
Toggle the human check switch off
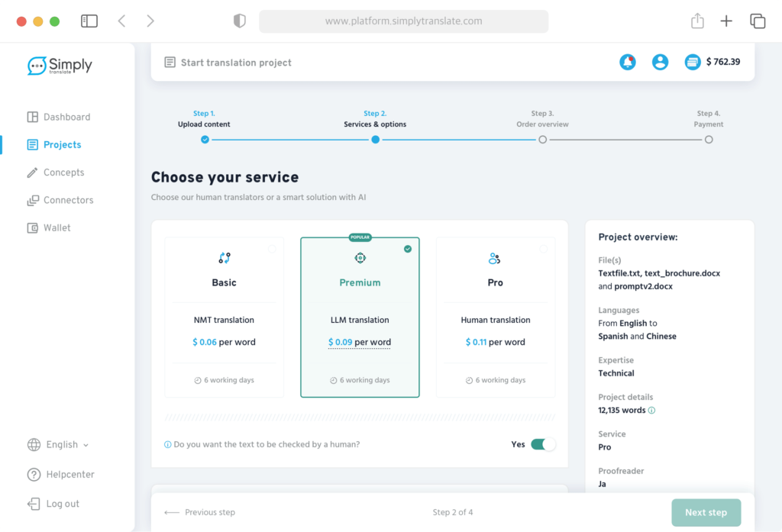pos(543,444)
